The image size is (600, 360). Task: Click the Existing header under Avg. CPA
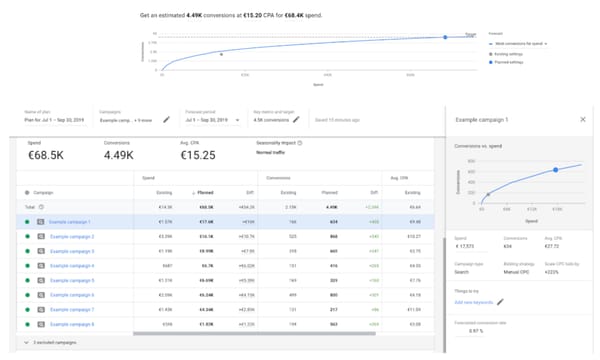click(x=412, y=192)
